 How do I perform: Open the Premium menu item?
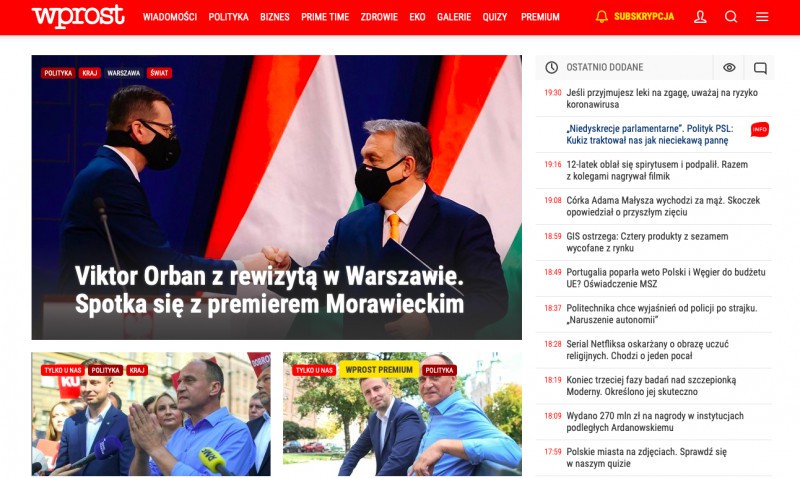pos(540,17)
